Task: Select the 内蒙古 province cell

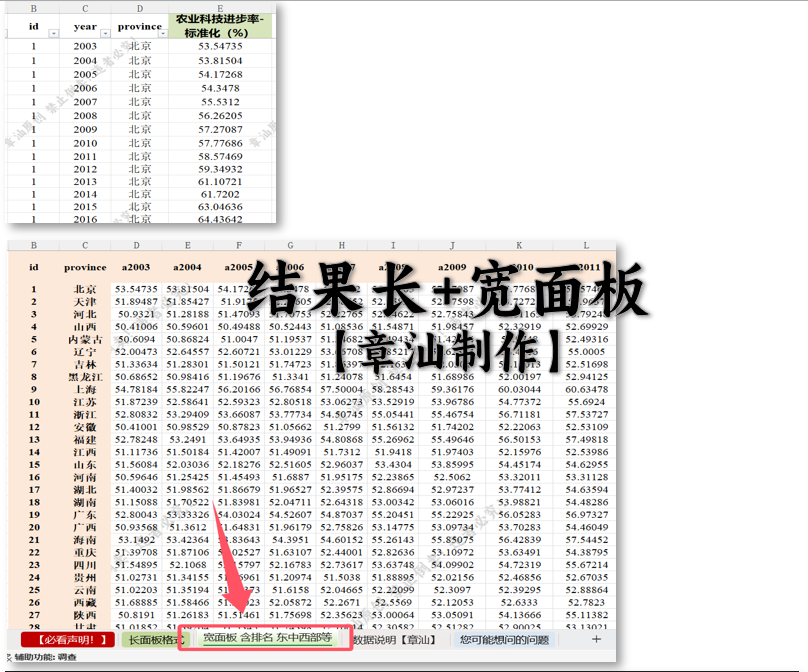Action: pos(85,340)
